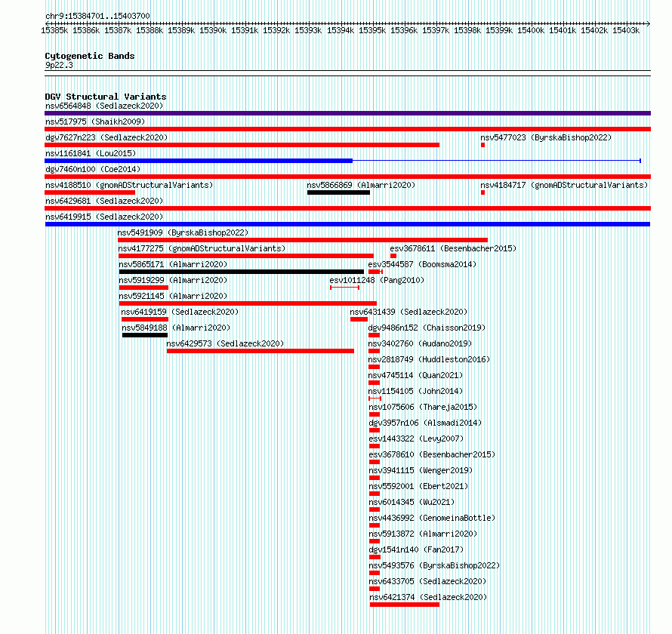Open nsv4436992 (GenomeinaBottle) label
The image size is (672, 634).
(x=432, y=518)
